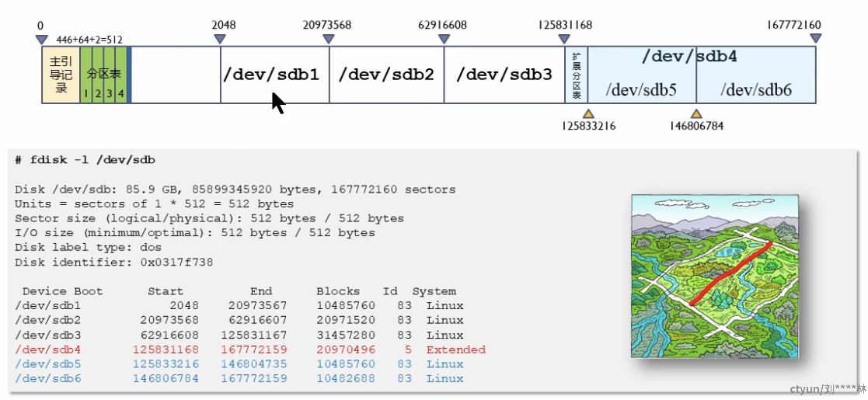Select the /dev/sdb1 partition box
This screenshot has width=868, height=400.
(274, 75)
